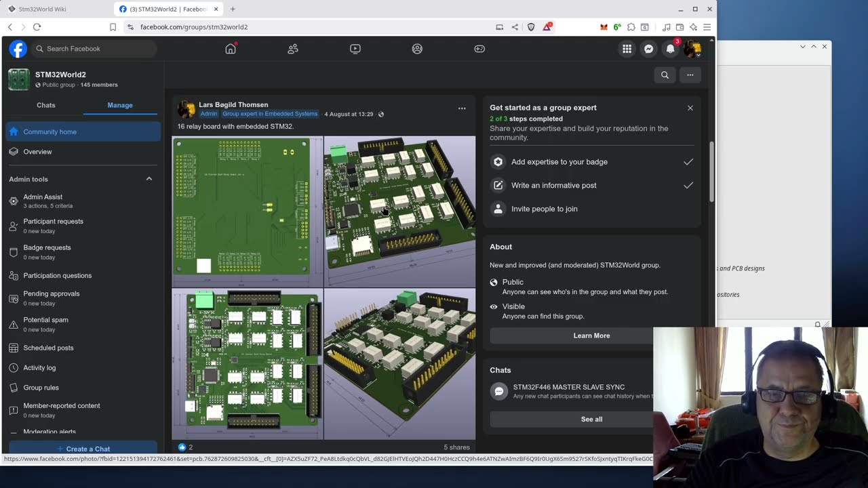The height and width of the screenshot is (488, 868).
Task: Click the Learn More button
Action: click(x=591, y=335)
